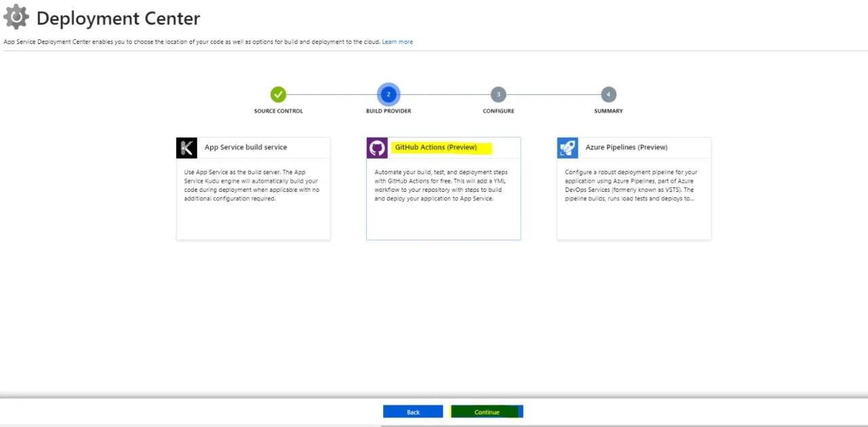The image size is (868, 427).
Task: Click the SUMMARY step label
Action: (608, 111)
